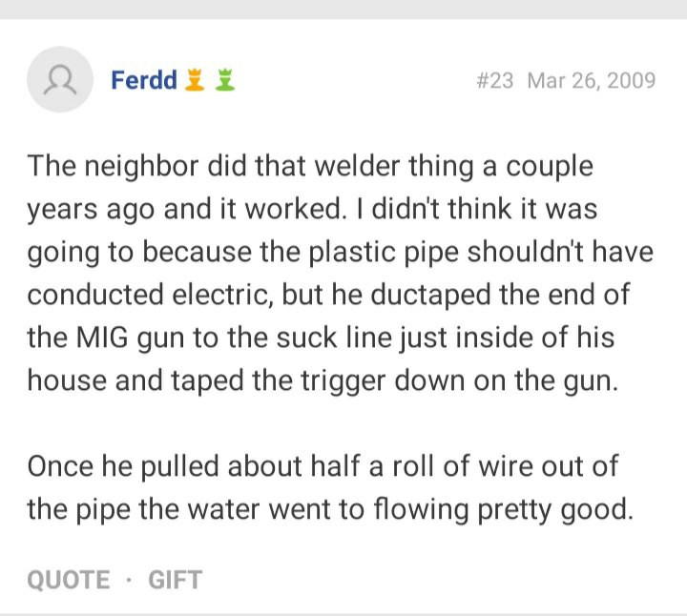Click GIFT button below the post
The height and width of the screenshot is (616, 687).
pyautogui.click(x=176, y=580)
